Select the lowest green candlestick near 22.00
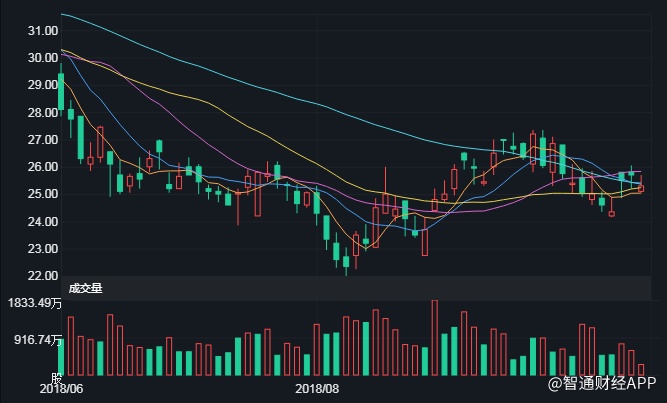The image size is (667, 403). point(346,262)
